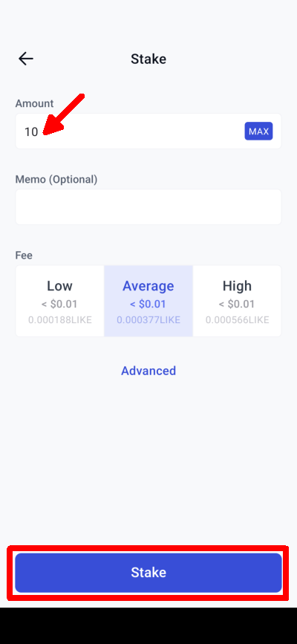Select the Average fee option
The image size is (297, 644).
click(x=148, y=301)
